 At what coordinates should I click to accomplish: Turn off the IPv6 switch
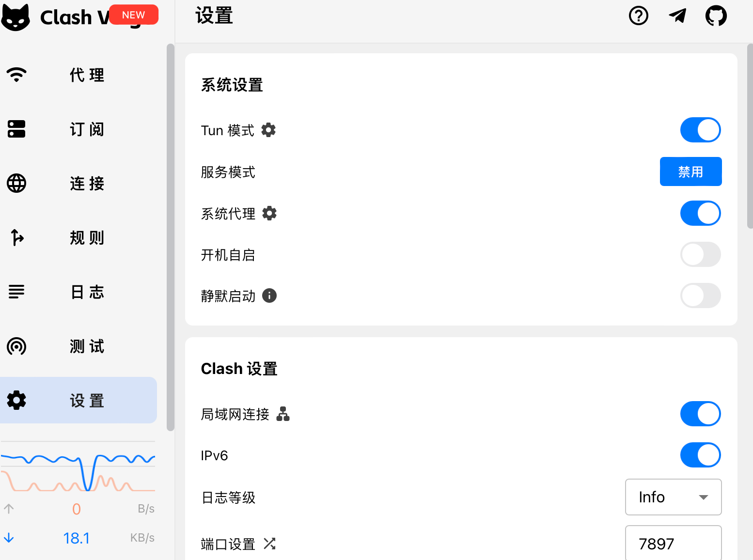700,455
